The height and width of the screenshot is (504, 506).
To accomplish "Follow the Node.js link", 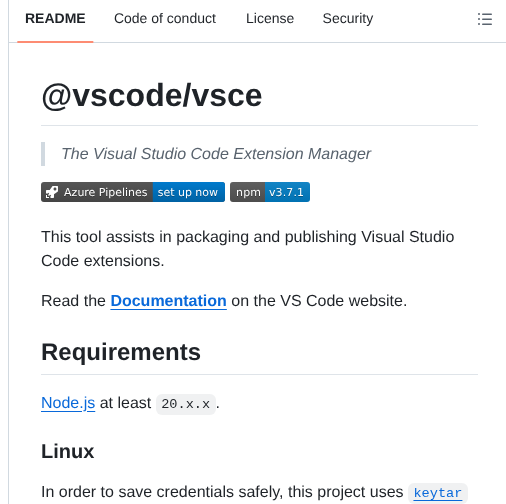I will [x=68, y=403].
